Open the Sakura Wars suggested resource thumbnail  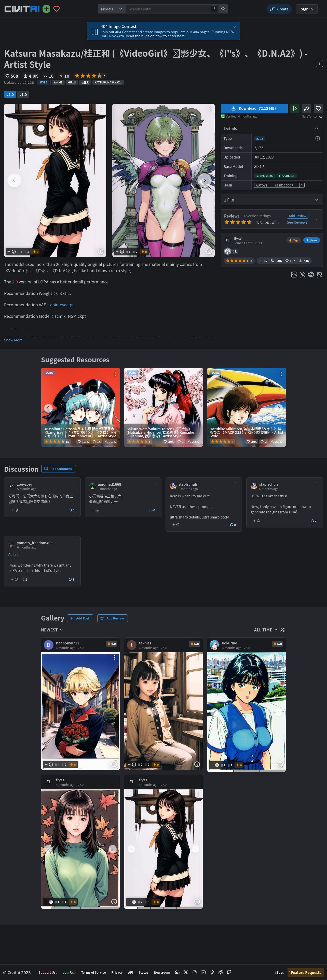click(x=163, y=407)
